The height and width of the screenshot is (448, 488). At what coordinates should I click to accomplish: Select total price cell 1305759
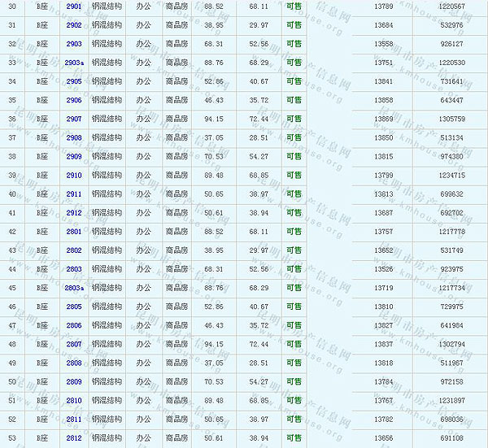point(451,119)
